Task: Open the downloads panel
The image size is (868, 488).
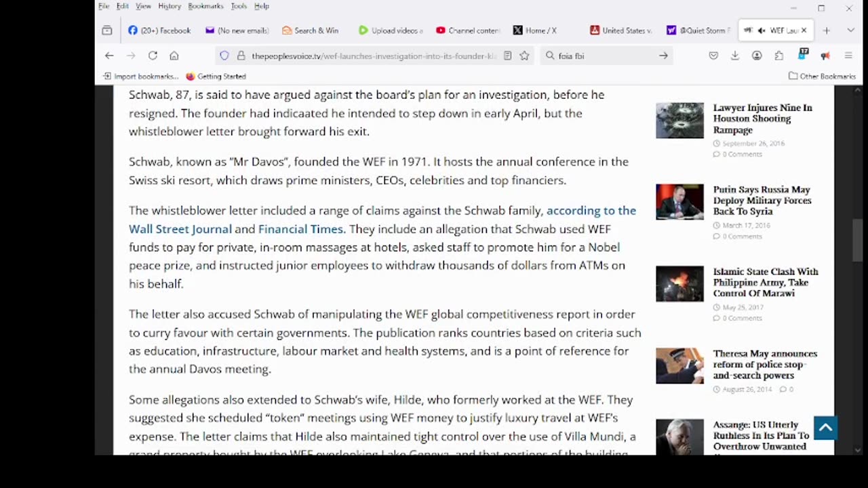Action: 734,56
